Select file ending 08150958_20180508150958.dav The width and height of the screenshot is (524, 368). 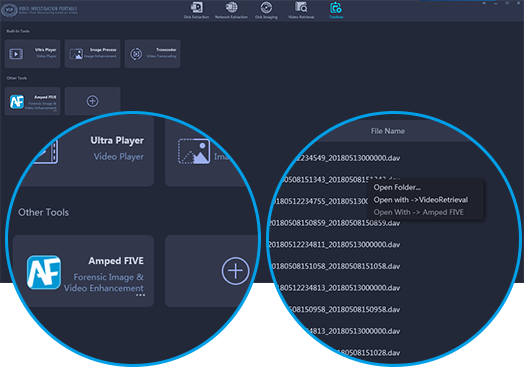345,310
